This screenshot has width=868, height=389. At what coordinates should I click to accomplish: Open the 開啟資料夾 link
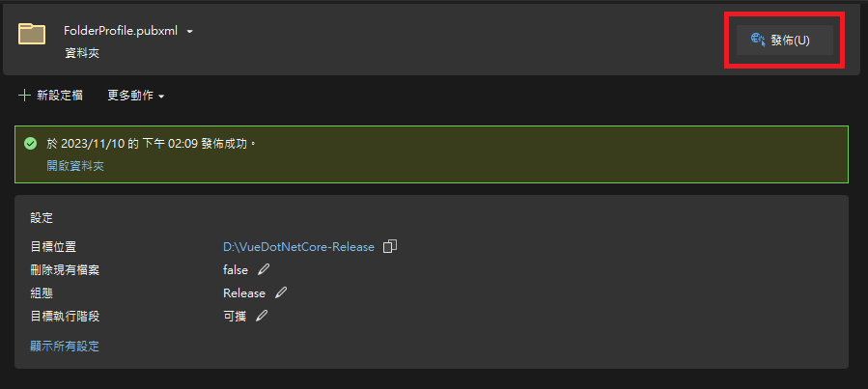pyautogui.click(x=75, y=166)
